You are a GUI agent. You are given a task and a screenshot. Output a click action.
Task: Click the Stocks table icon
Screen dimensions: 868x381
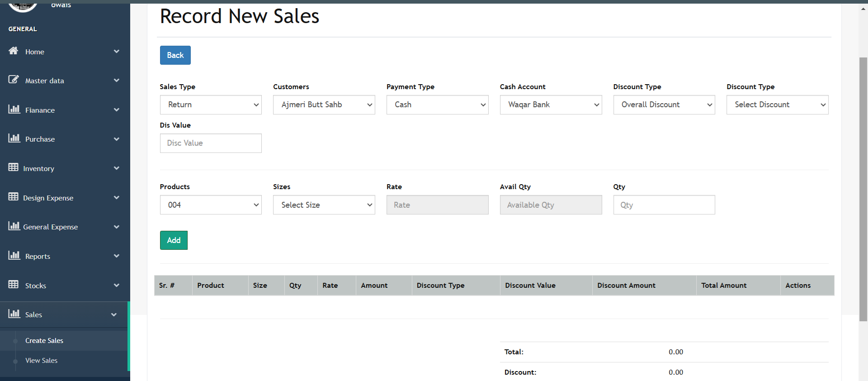click(14, 285)
